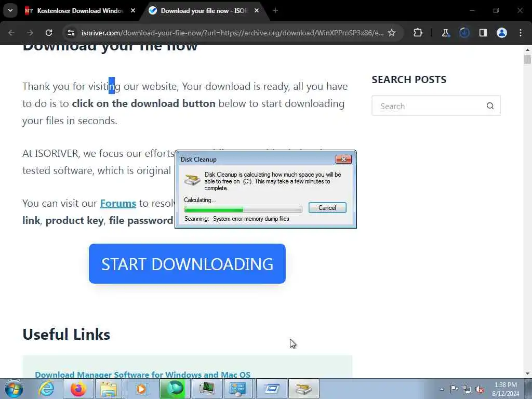Switch to Kostenloser Download Windows tab
This screenshot has width=532, height=399.
click(79, 11)
